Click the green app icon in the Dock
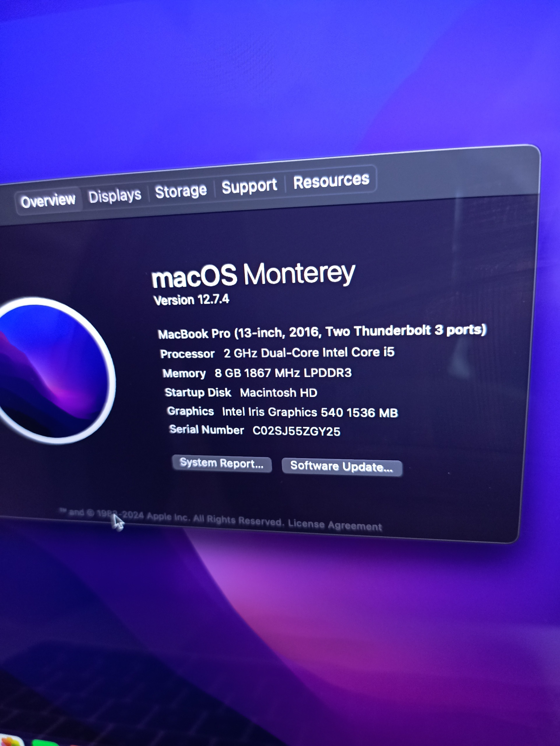The width and height of the screenshot is (560, 746). coord(45,743)
